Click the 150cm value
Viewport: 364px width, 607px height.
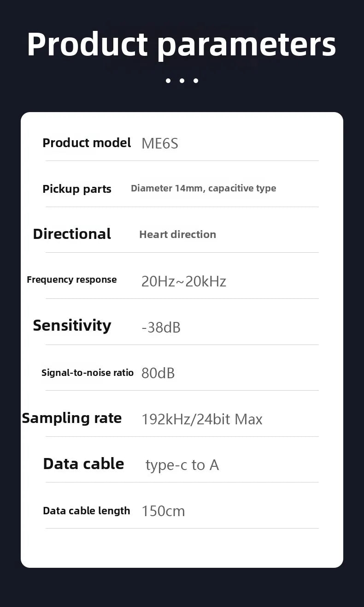pyautogui.click(x=163, y=511)
